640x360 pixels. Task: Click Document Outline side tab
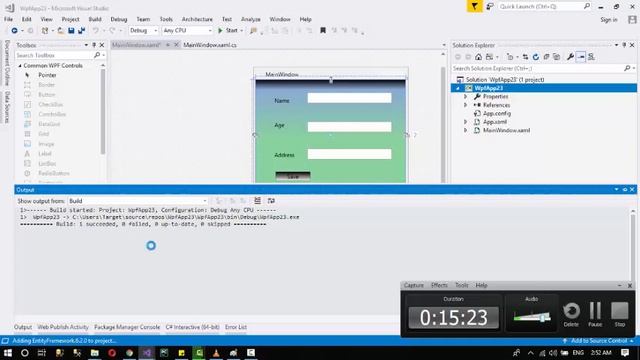[7, 62]
